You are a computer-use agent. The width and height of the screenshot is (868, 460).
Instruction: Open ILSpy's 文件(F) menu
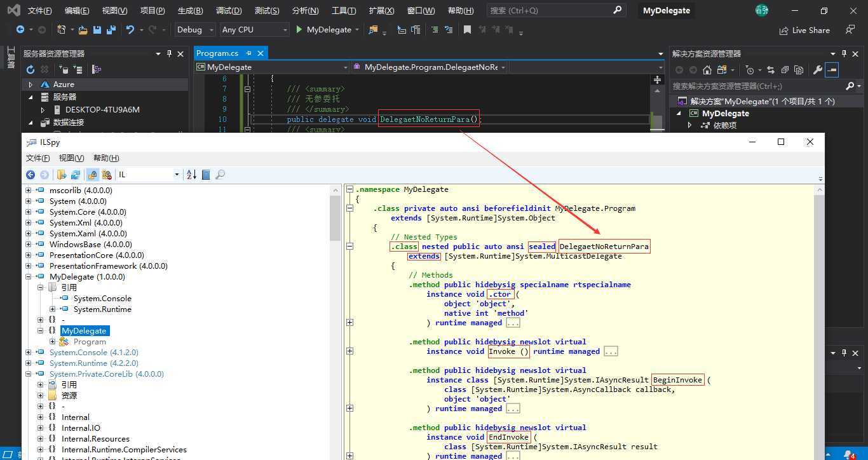tap(37, 158)
